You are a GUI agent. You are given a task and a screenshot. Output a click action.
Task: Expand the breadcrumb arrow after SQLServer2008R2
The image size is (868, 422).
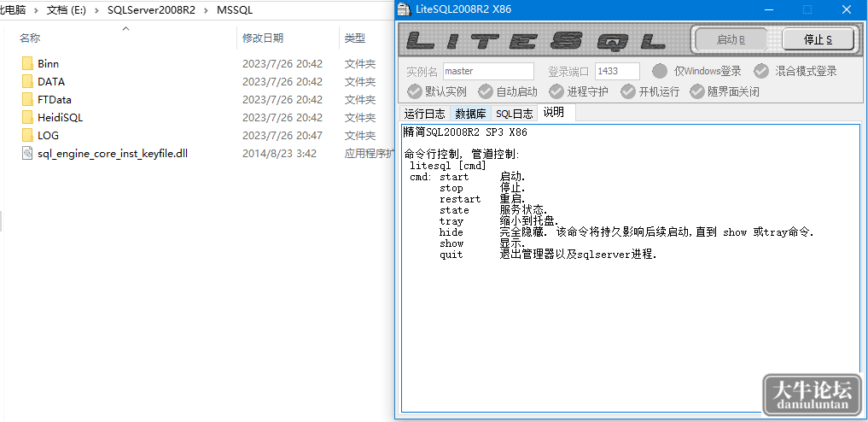pos(206,10)
